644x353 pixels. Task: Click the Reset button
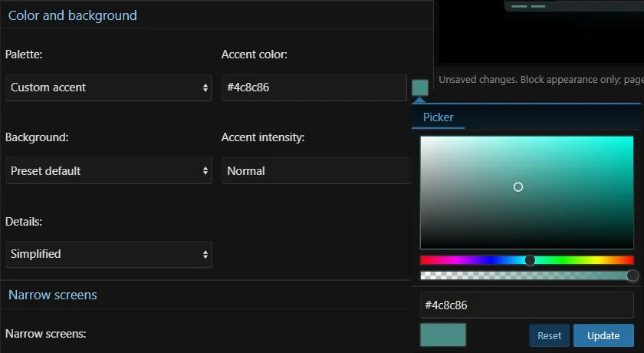click(x=549, y=336)
